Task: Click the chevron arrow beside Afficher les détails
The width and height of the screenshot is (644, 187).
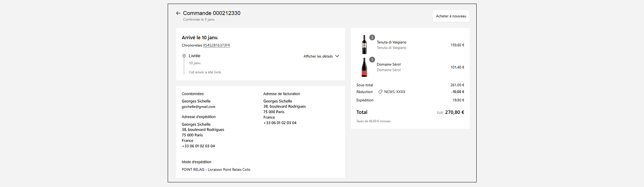Action: 337,56
